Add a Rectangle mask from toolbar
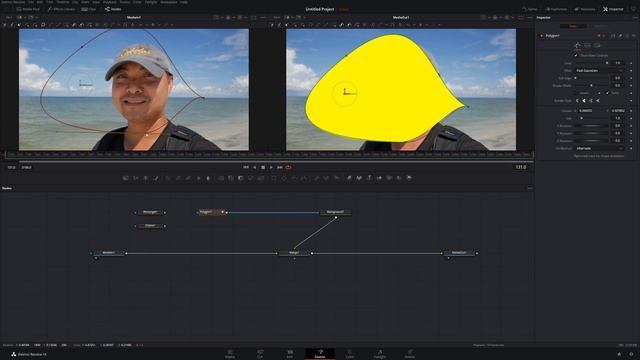Screen dimensions: 640x360 tap(273, 178)
